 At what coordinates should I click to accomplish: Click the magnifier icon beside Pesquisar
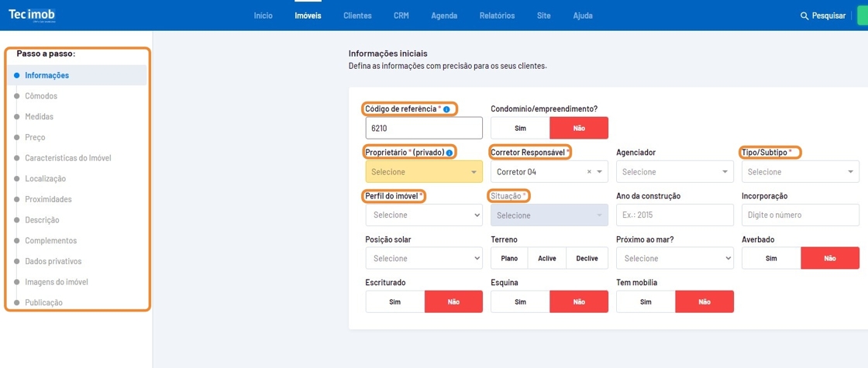coord(804,15)
